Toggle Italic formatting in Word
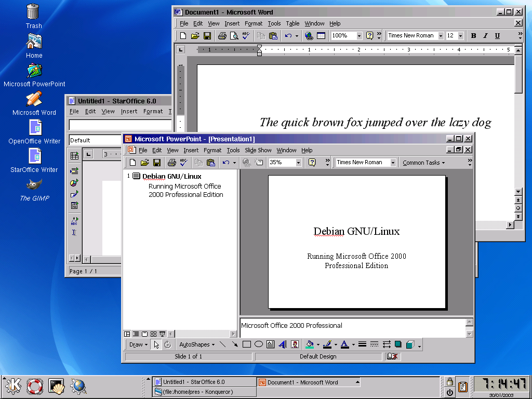The height and width of the screenshot is (399, 532). coord(486,36)
